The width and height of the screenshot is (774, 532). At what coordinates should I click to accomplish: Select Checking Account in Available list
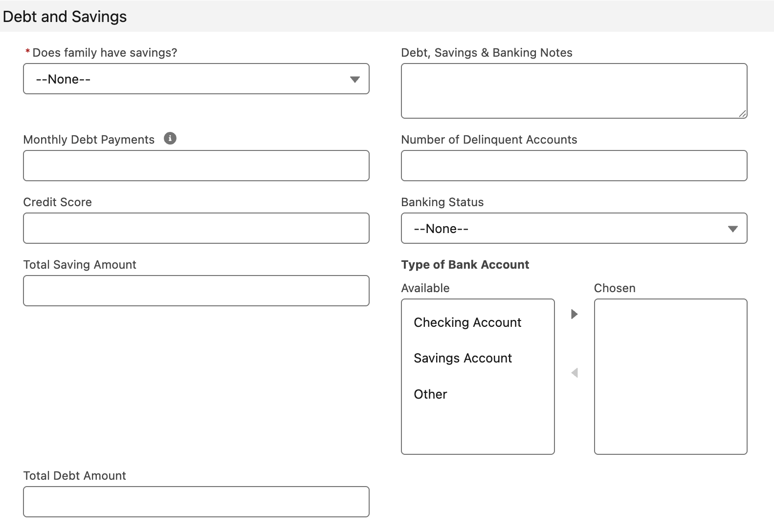[467, 322]
